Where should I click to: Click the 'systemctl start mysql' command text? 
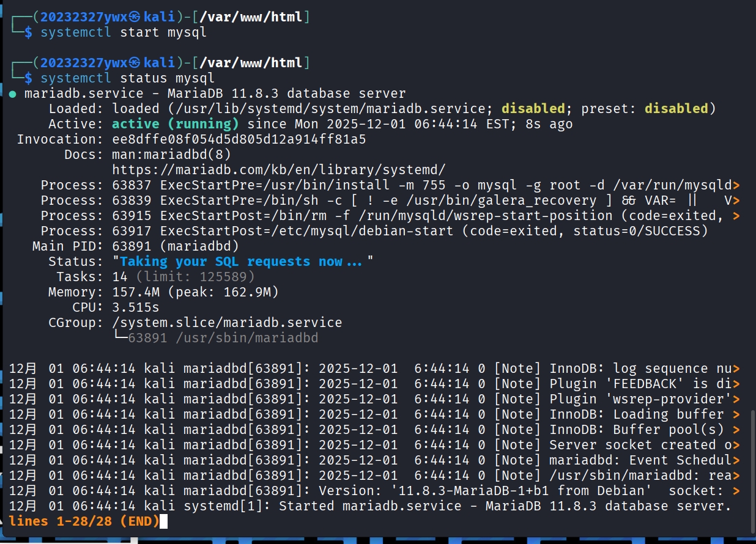[124, 32]
